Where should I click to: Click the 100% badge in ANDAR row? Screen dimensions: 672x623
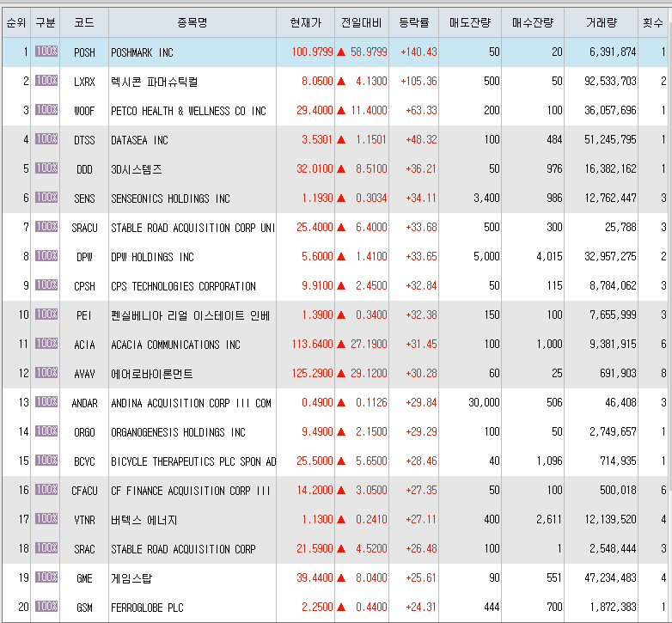(46, 401)
